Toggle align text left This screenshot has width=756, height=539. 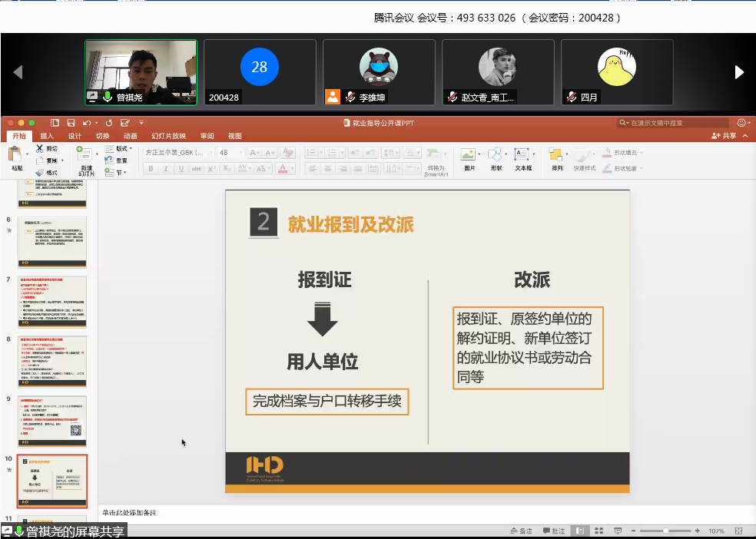(313, 169)
